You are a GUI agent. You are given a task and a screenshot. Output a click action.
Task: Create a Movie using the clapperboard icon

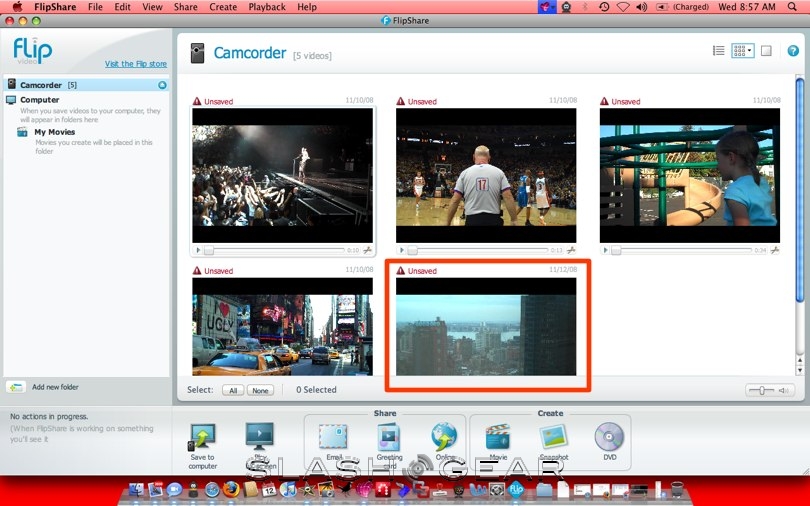(x=498, y=437)
